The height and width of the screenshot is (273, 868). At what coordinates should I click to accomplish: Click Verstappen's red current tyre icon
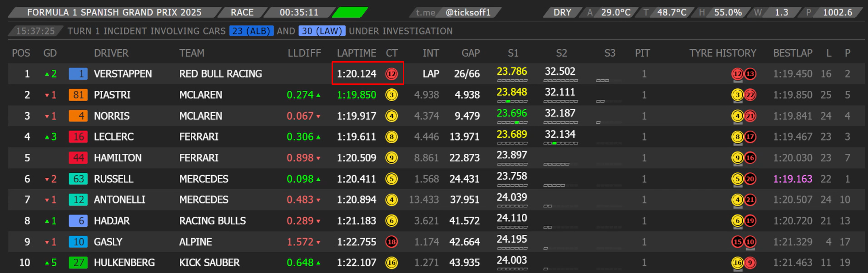[391, 74]
